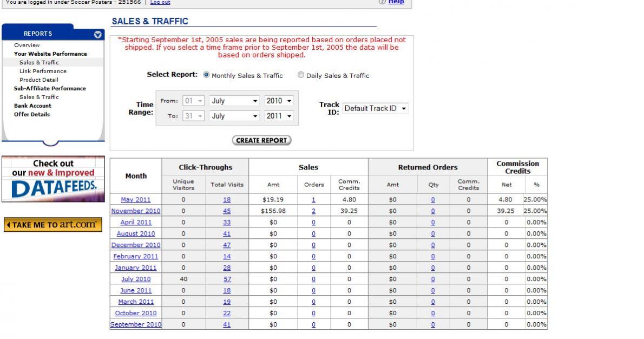Click the Reports panel header
The image size is (644, 339).
tap(52, 32)
